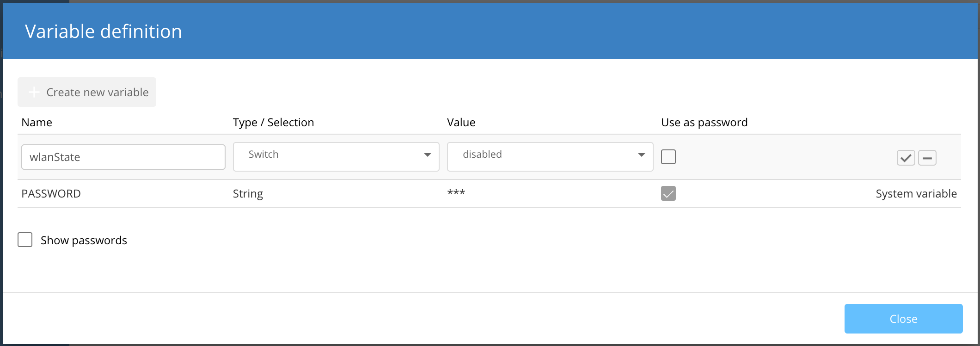Close the Variable definition dialog
Image resolution: width=980 pixels, height=346 pixels.
pyautogui.click(x=903, y=319)
